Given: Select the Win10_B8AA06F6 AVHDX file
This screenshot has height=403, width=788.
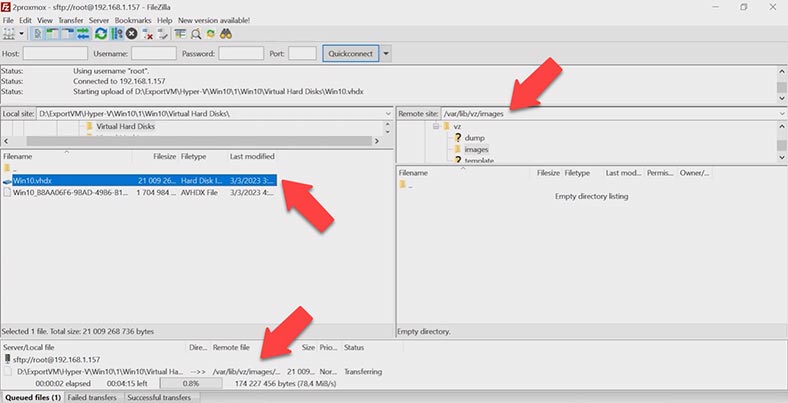Looking at the screenshot, I should click(x=139, y=192).
